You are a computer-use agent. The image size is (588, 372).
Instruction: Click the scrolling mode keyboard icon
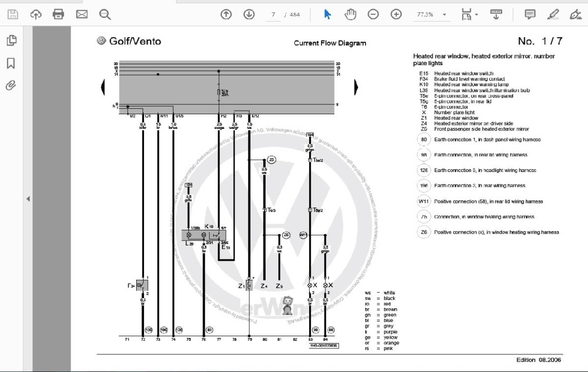pyautogui.click(x=496, y=14)
